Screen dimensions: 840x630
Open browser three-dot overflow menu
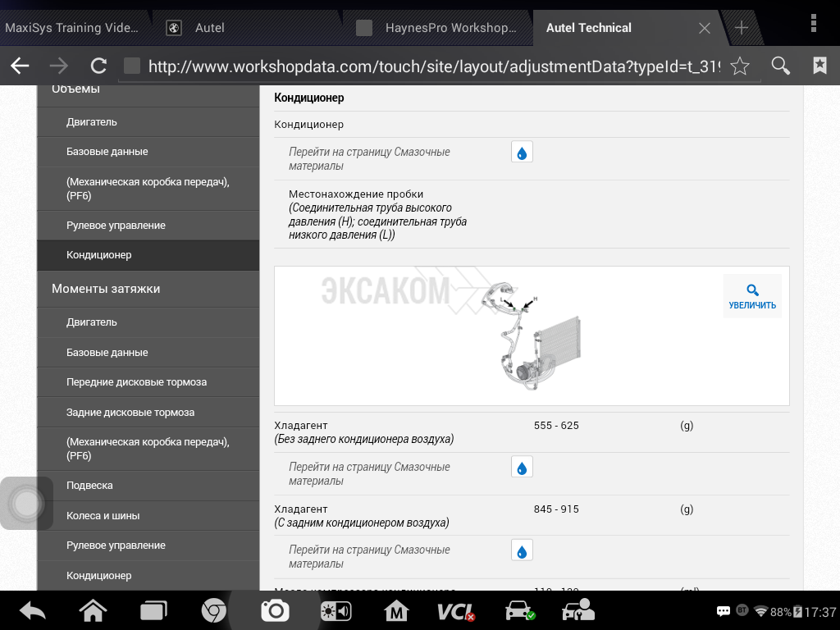tap(814, 22)
